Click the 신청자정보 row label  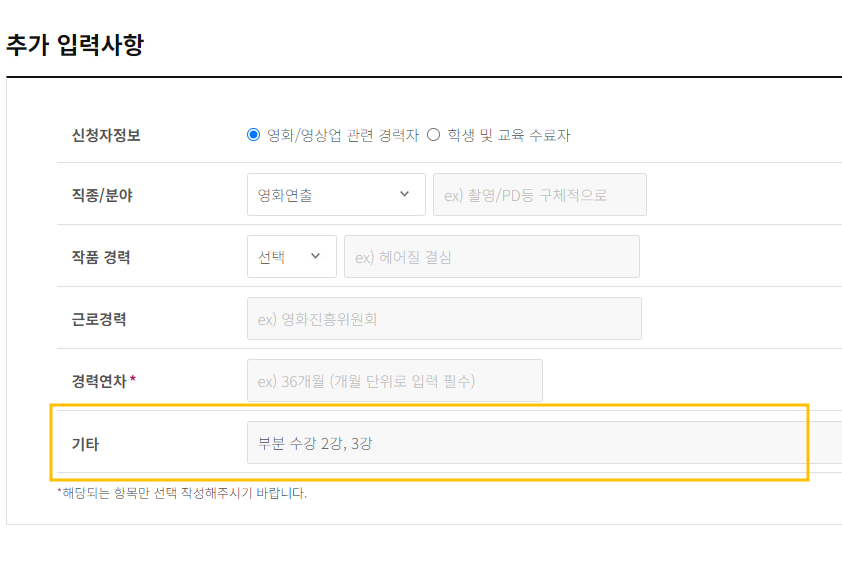pos(106,135)
